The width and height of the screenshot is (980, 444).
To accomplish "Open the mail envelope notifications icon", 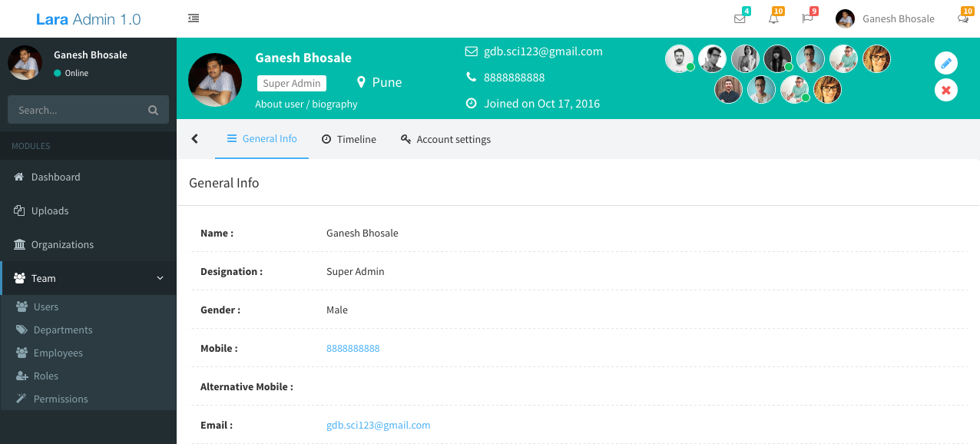I will [740, 19].
